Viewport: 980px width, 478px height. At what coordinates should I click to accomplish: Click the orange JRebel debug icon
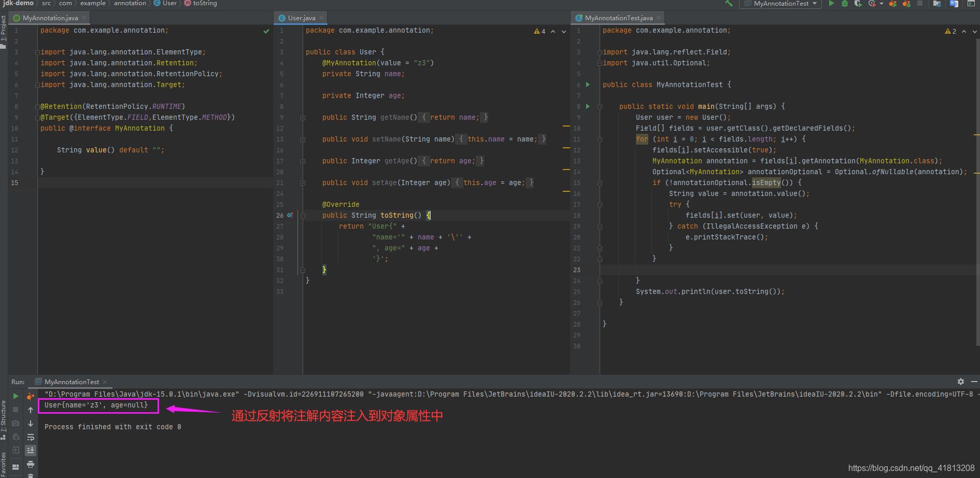906,4
